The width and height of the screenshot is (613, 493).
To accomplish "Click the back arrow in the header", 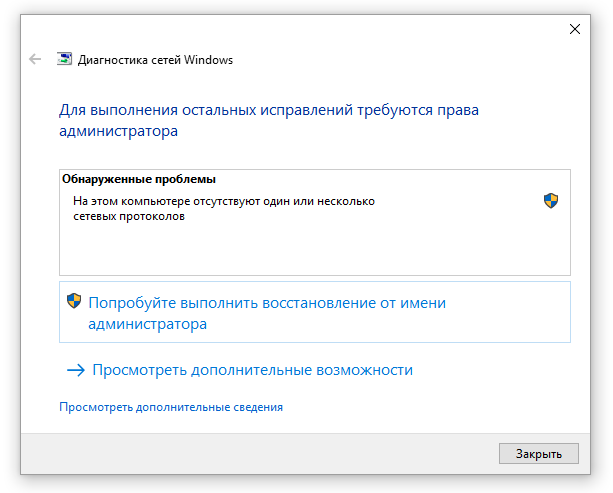I will (x=35, y=59).
